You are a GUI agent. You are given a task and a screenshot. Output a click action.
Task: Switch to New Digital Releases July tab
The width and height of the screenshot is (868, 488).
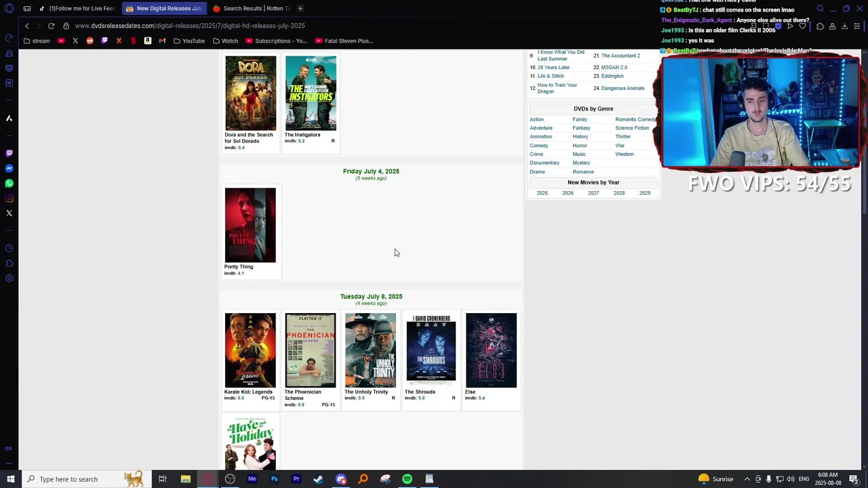[164, 8]
